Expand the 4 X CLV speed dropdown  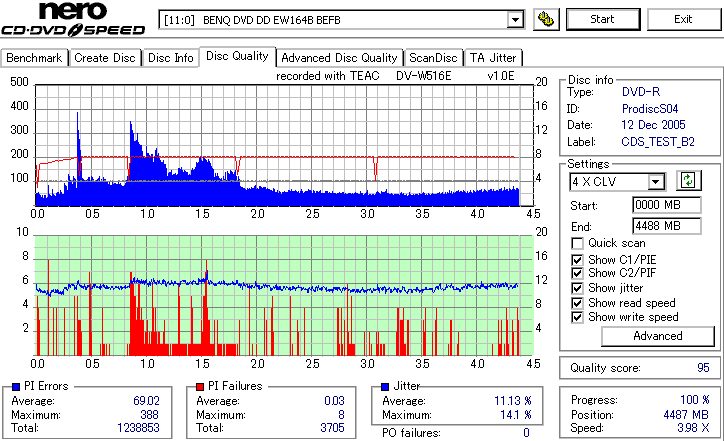pos(655,182)
